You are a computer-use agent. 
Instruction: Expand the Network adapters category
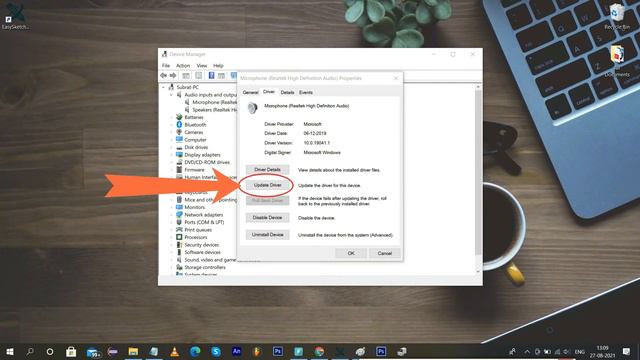[x=171, y=215]
